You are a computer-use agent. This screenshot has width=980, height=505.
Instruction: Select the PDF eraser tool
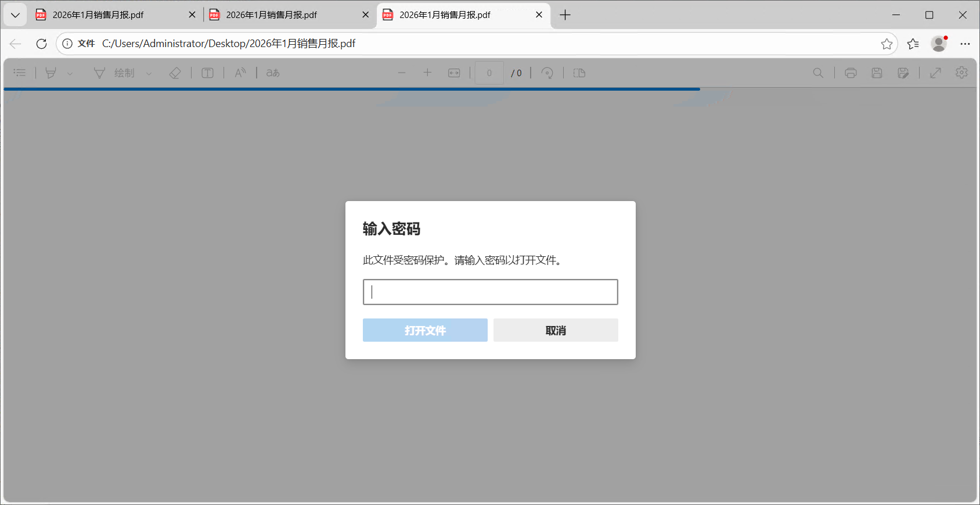tap(175, 73)
